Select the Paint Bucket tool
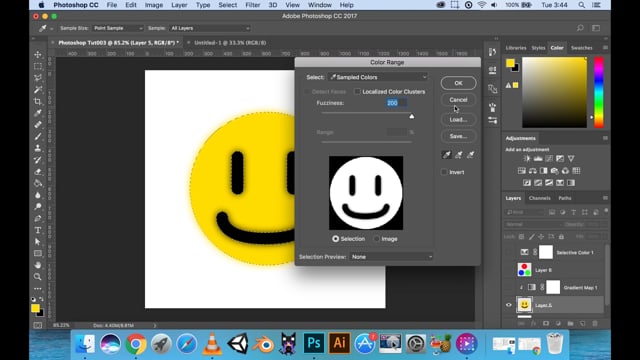Viewport: 640px width, 360px height. tap(38, 183)
